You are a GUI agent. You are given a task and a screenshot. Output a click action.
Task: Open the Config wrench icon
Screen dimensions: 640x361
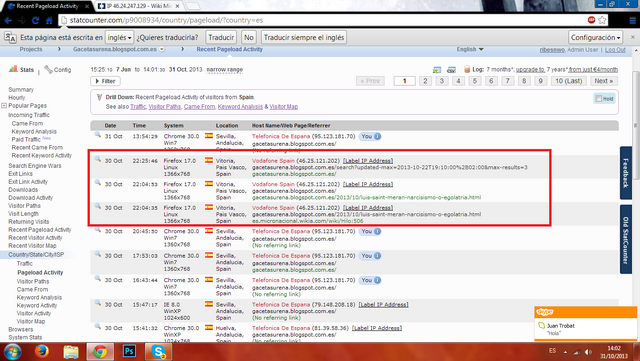(48, 69)
